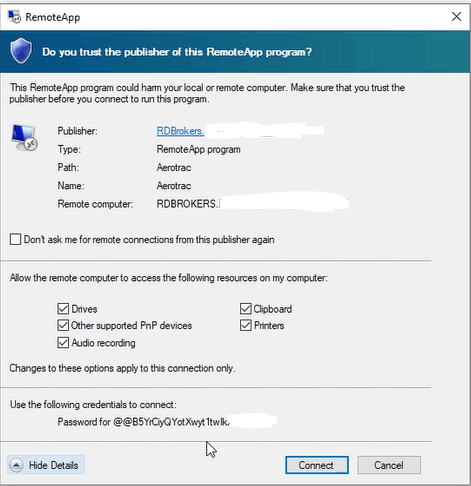Click the Remote computer RDBROKERS value

[x=187, y=204]
